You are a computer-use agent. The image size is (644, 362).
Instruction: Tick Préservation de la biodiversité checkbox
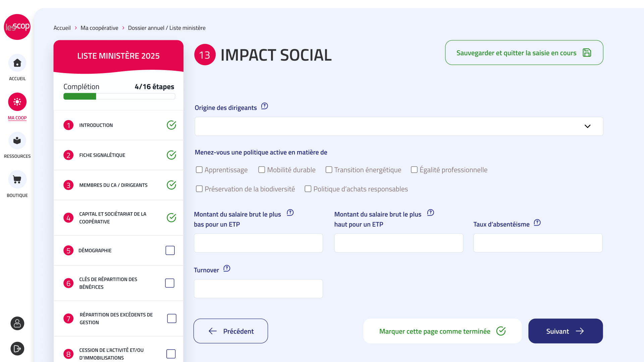tap(199, 189)
